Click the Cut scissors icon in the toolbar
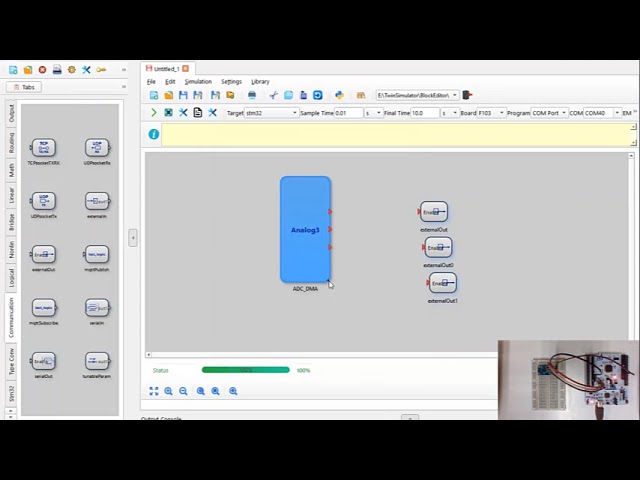640x480 pixels. (273, 95)
